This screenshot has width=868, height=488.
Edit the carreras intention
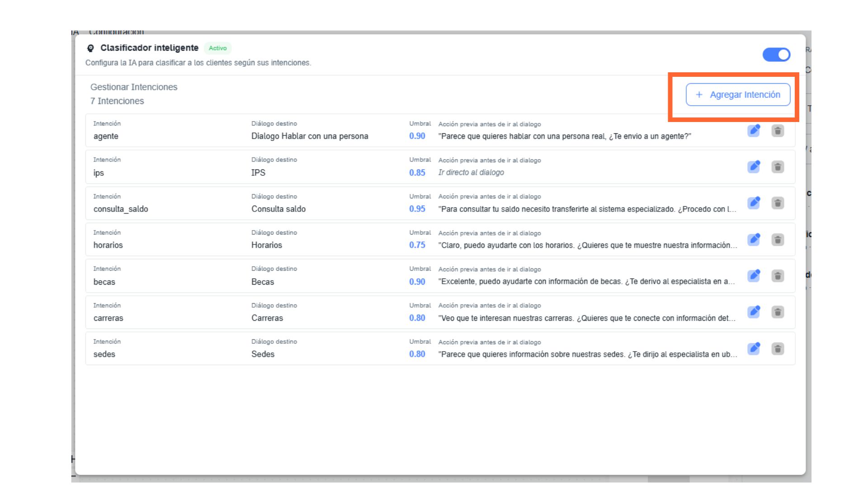pos(754,312)
